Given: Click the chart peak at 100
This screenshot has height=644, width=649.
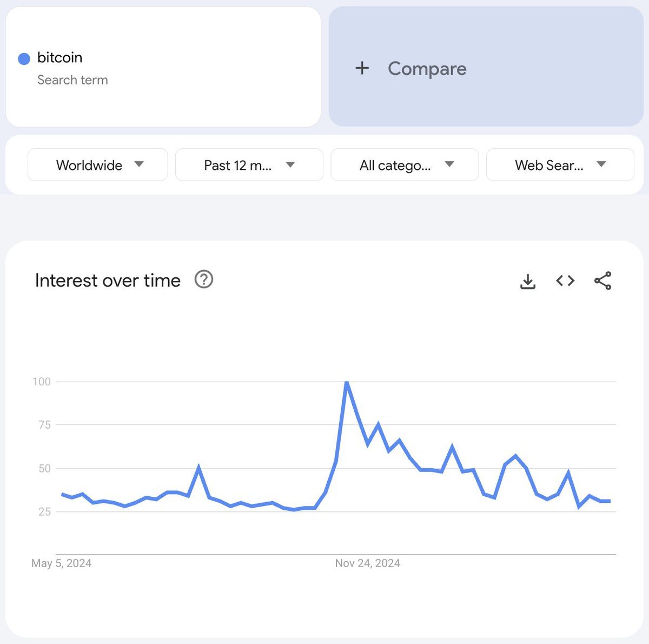Looking at the screenshot, I should tap(347, 383).
